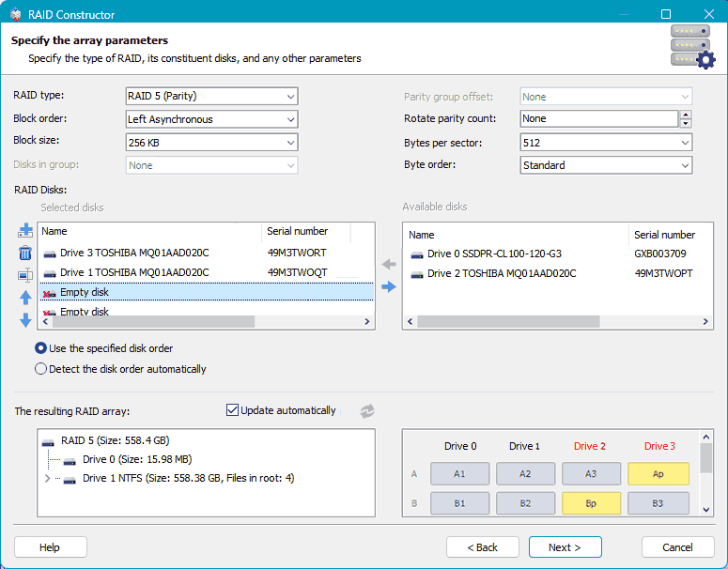This screenshot has width=728, height=569.
Task: Close the RAID Constructor window
Action: 708,14
